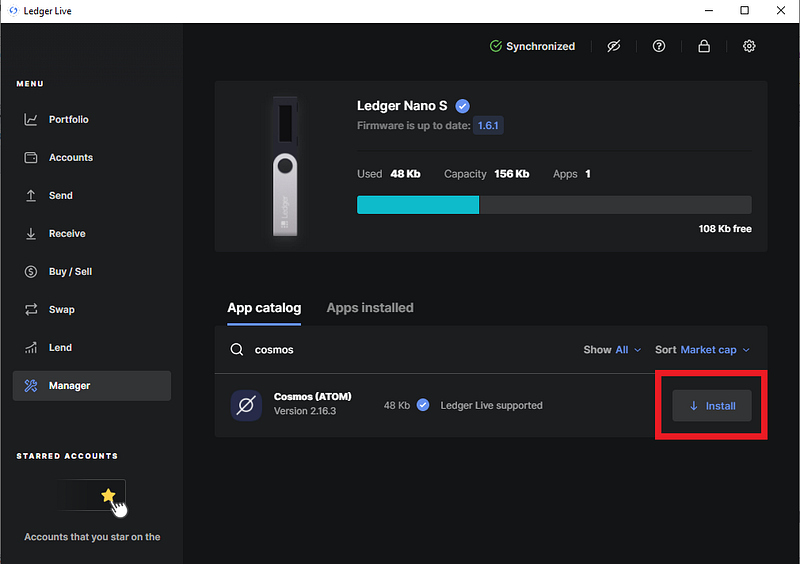Minimize the Ledger Live window
800x564 pixels.
[x=709, y=11]
